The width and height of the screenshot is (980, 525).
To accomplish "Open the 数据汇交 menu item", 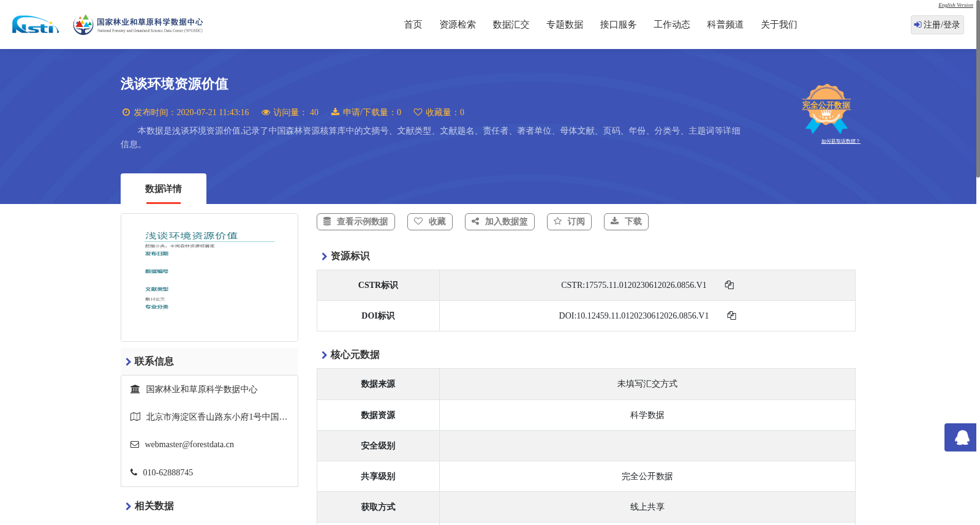I will 511,25.
